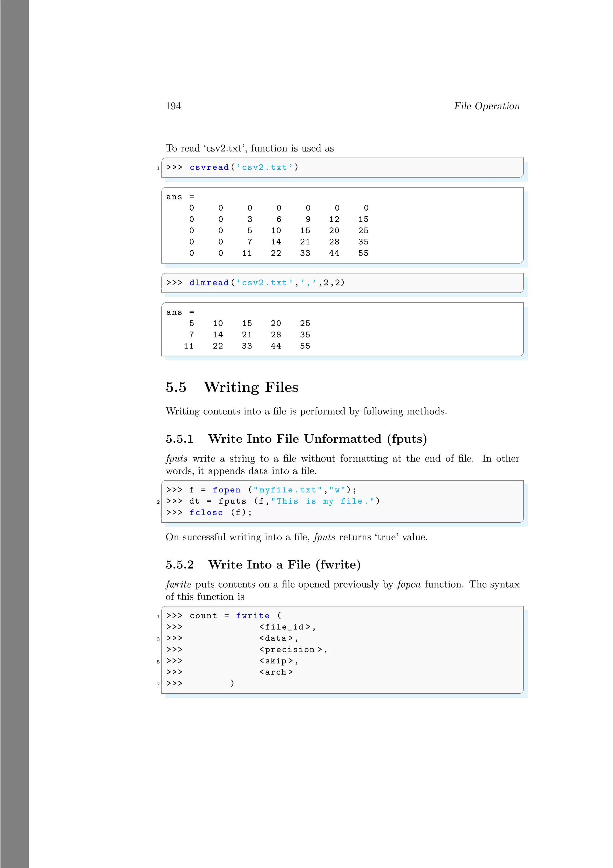613x868 pixels.
Task: Click the '5.5.2 Write Into a File (fwrite)' heading
Action: pos(263,565)
